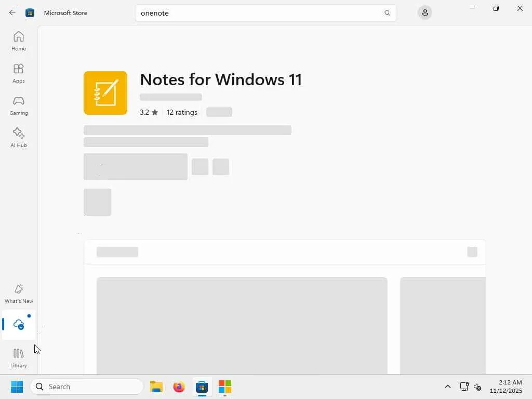The image size is (532, 399).
Task: Click the Notes for Windows 11 title
Action: [x=221, y=79]
